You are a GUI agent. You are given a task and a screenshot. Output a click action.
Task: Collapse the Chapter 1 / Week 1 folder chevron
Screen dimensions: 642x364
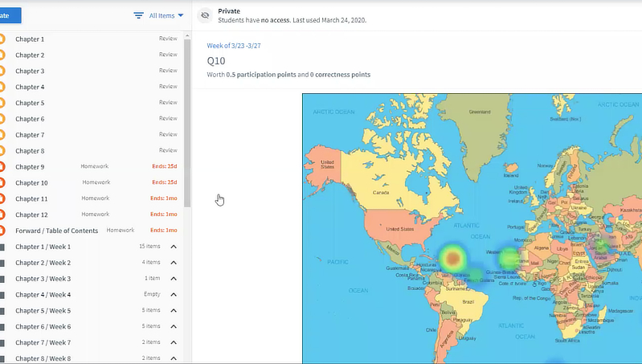point(174,247)
